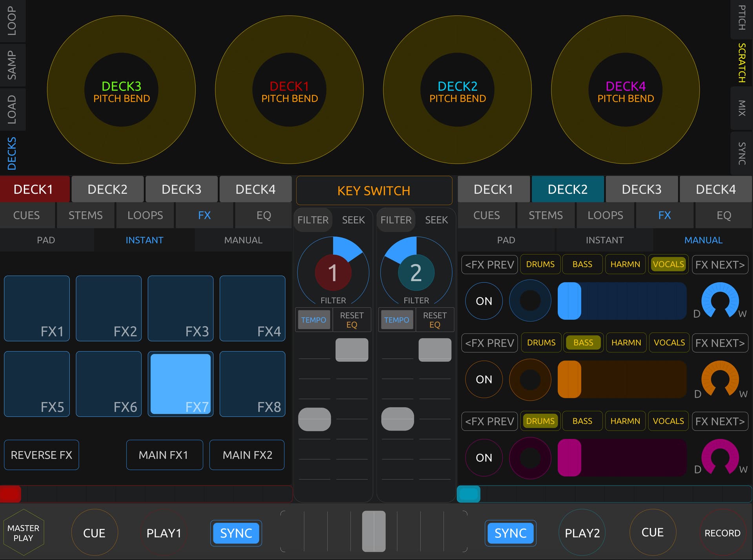Click the Master Play hexagon button
753x560 pixels.
pos(24,533)
